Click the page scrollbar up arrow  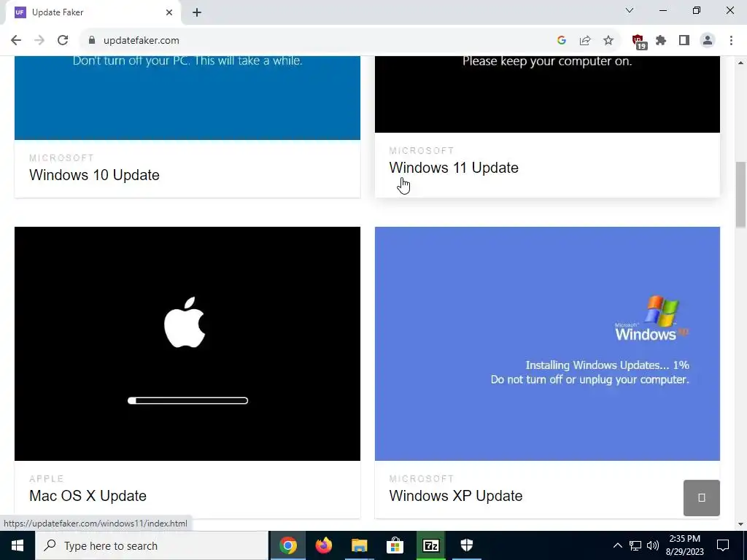tap(741, 63)
